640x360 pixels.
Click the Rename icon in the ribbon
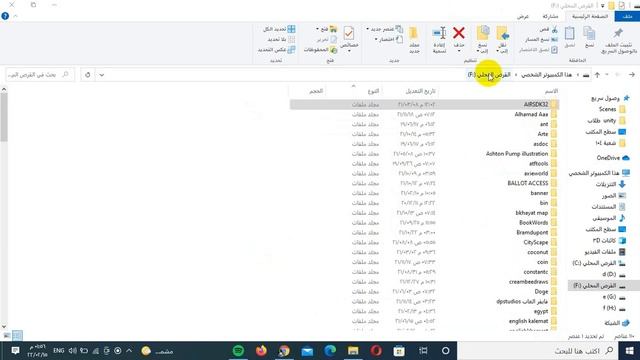click(439, 33)
